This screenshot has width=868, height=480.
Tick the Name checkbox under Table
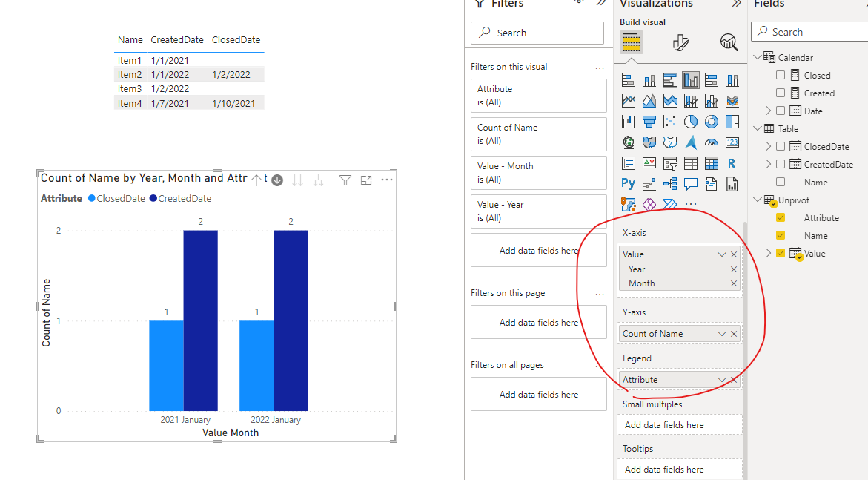point(781,182)
